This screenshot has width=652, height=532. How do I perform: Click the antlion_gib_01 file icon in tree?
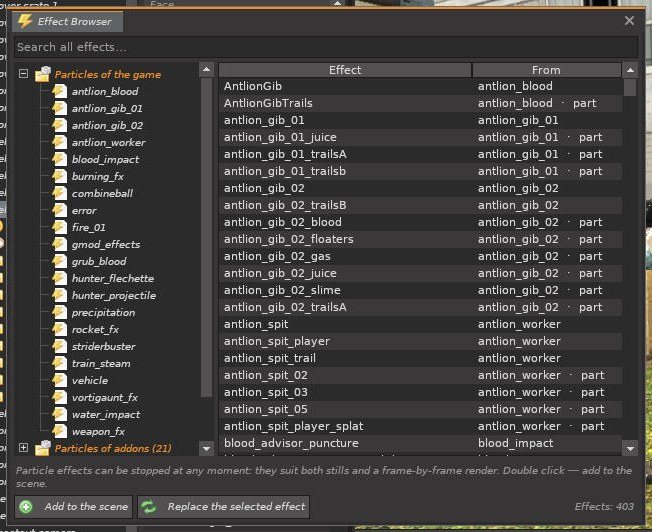click(x=59, y=108)
